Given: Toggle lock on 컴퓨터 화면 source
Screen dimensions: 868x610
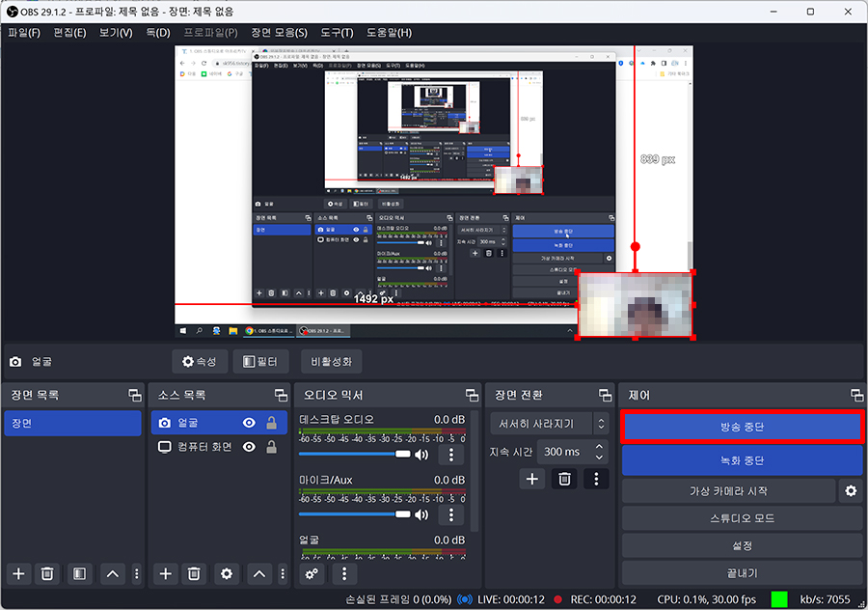Looking at the screenshot, I should 271,447.
